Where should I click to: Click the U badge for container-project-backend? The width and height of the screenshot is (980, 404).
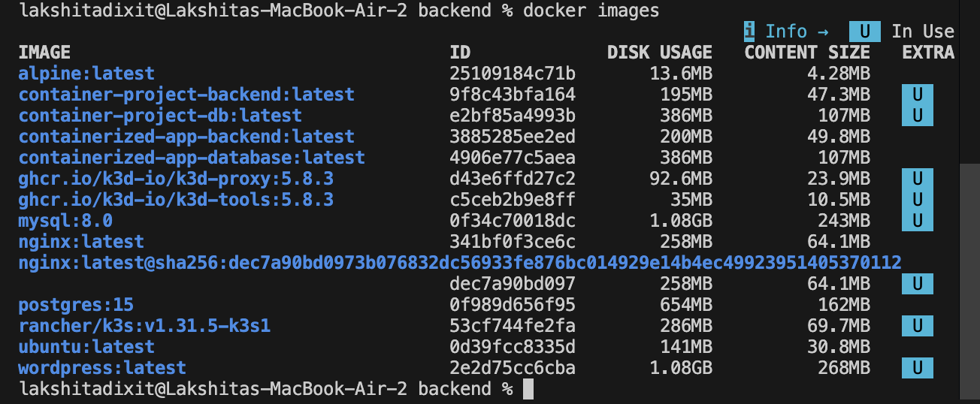(x=917, y=95)
